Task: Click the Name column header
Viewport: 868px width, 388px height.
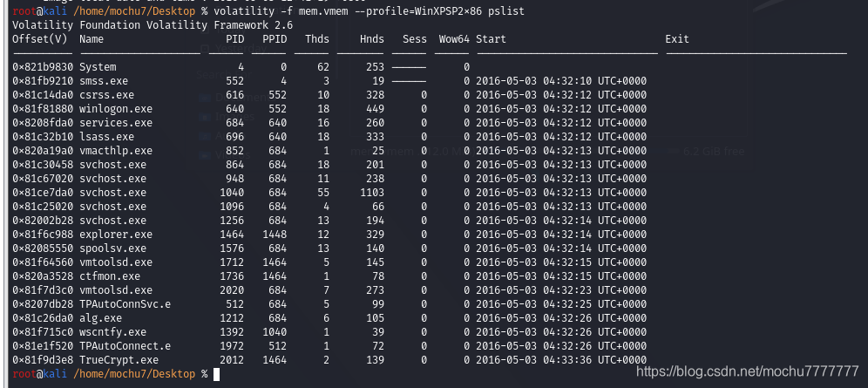Action: [92, 39]
